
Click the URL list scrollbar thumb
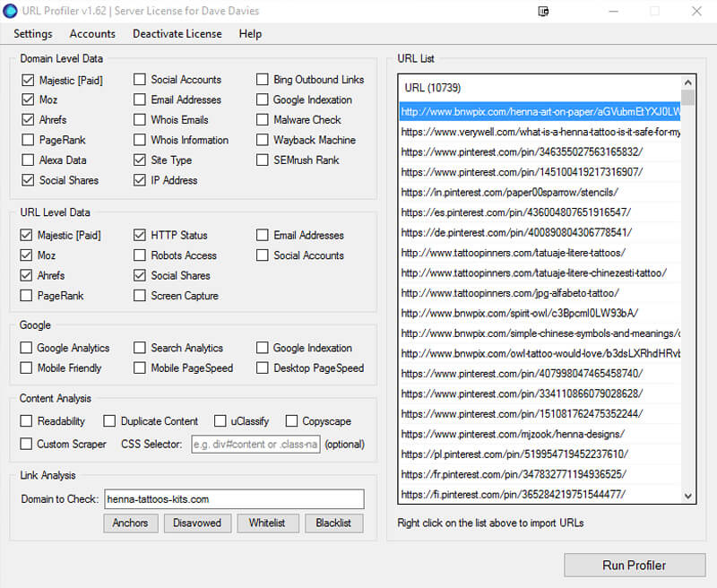[687, 98]
